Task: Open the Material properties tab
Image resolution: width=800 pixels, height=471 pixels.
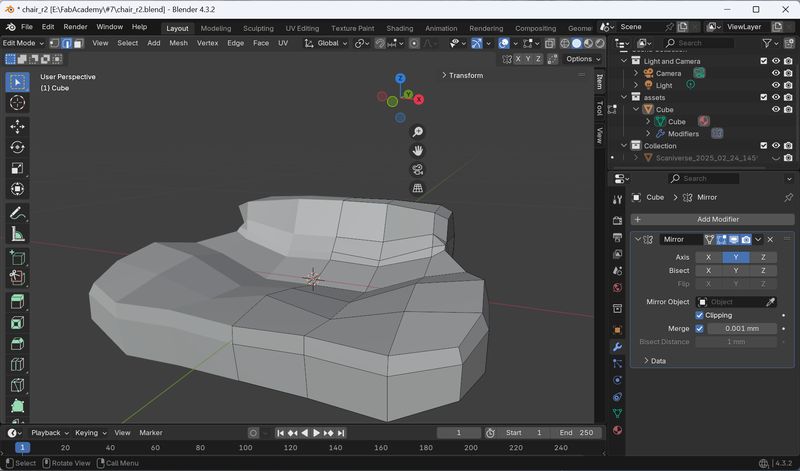Action: pos(617,430)
